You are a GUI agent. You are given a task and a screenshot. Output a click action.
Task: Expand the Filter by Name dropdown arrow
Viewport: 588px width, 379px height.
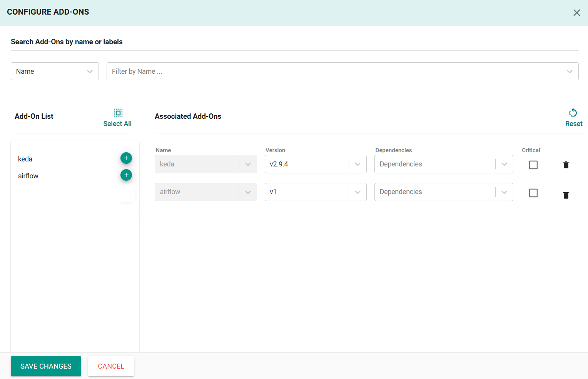(570, 71)
